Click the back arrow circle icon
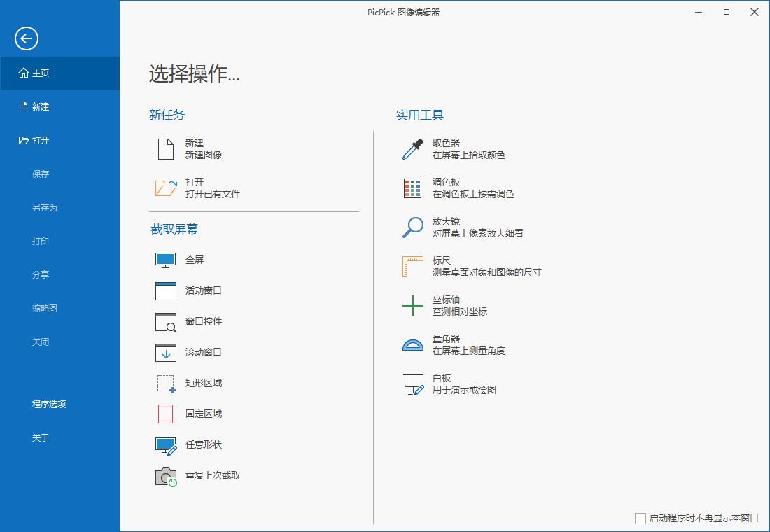Screen dimensions: 770x532 [x=27, y=38]
